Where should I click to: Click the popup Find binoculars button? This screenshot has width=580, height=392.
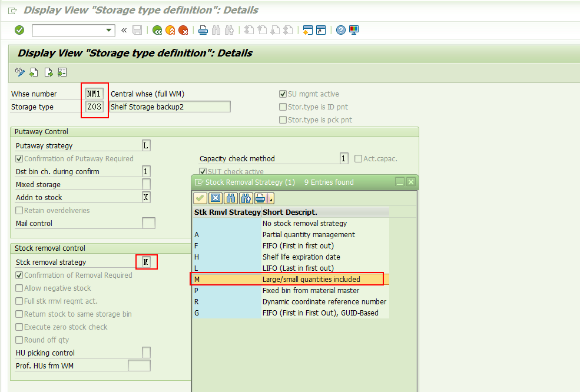tap(231, 198)
